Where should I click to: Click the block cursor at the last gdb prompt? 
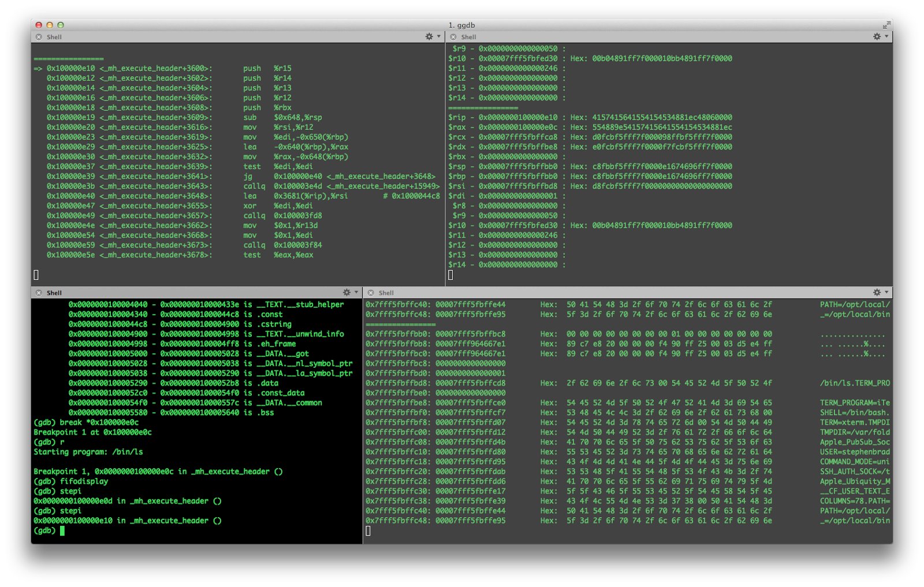coord(62,530)
